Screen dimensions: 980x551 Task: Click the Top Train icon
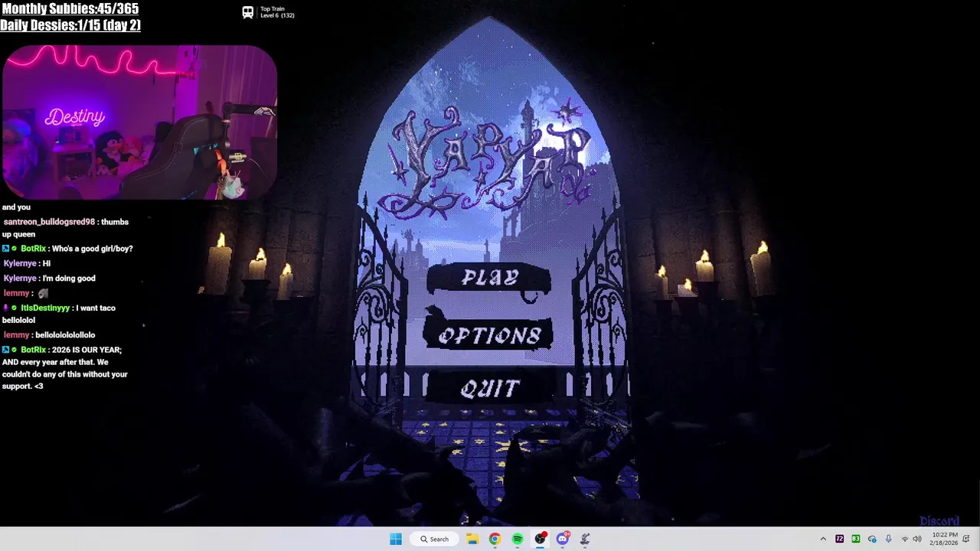pyautogui.click(x=248, y=12)
